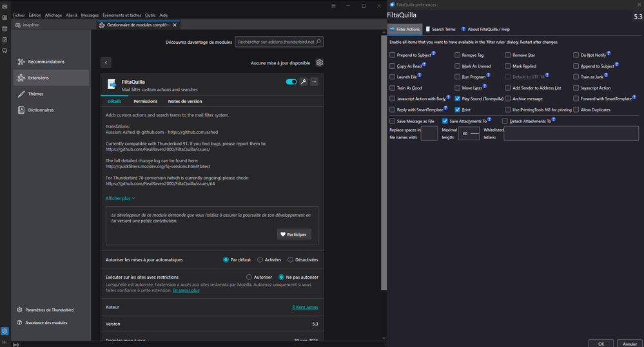Open Thèmes in the add-ons sidebar
Viewport: 644px width, 347px height.
[36, 94]
